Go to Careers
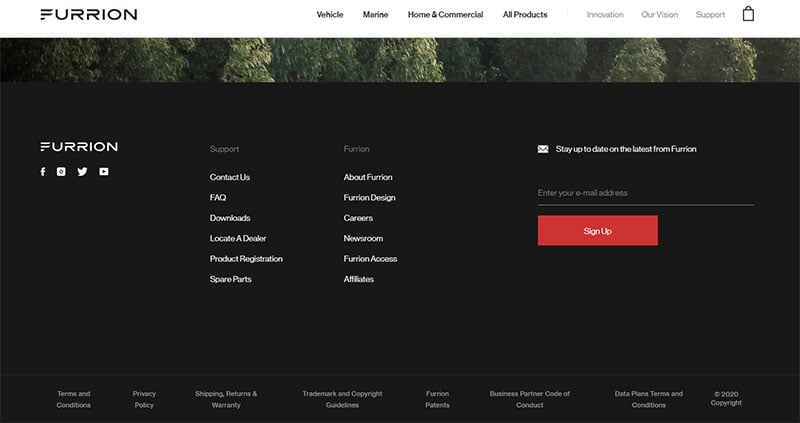 click(x=358, y=218)
